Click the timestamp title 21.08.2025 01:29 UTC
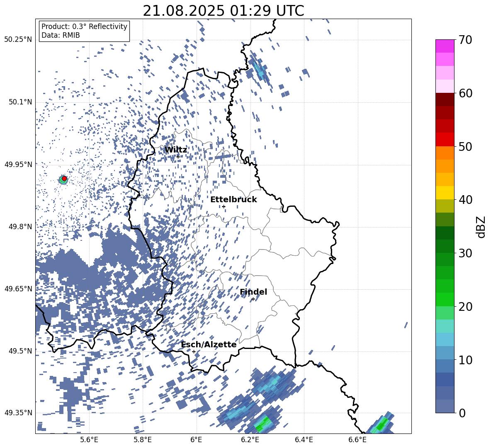This screenshot has height=448, width=491. [x=223, y=11]
